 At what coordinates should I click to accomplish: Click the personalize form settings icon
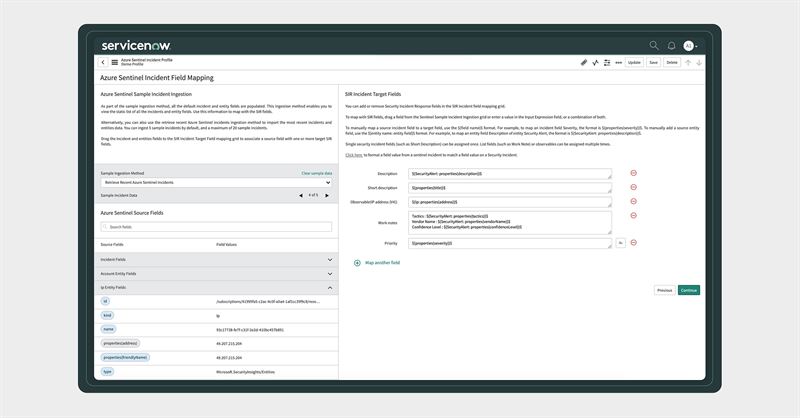click(x=607, y=62)
